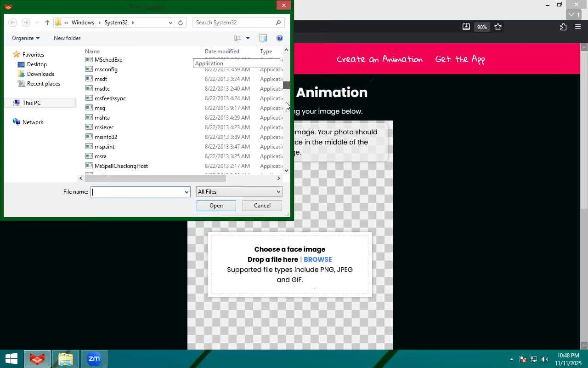Open the browser downloads icon
This screenshot has width=588, height=368.
pyautogui.click(x=466, y=27)
